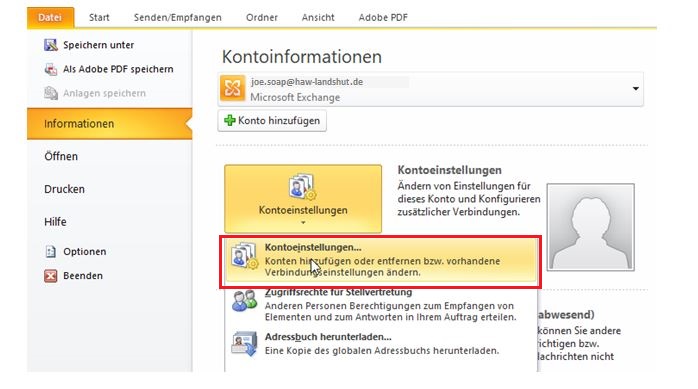Screen dimensions: 698x389
Task: Click the Microsoft Exchange account icon
Action: click(232, 88)
